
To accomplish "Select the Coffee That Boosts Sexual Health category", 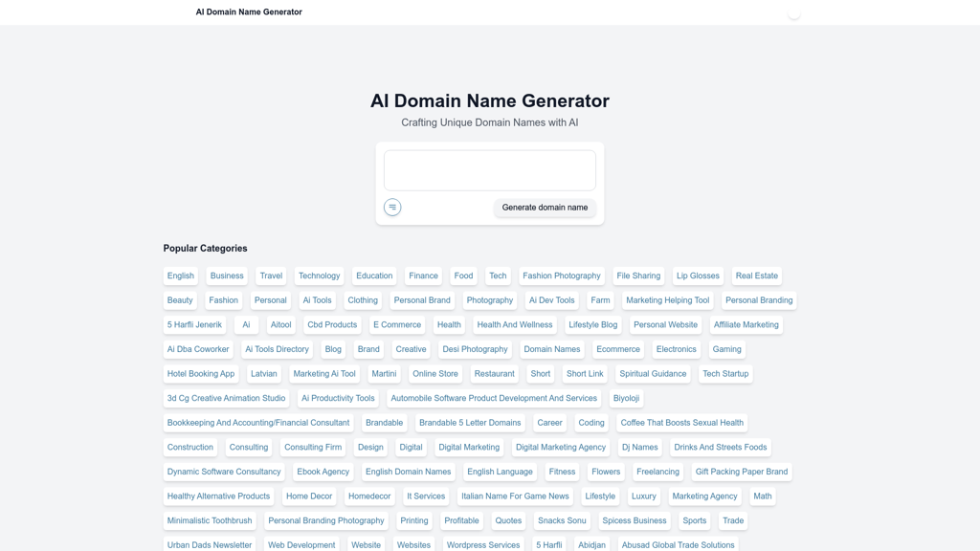I will point(683,422).
